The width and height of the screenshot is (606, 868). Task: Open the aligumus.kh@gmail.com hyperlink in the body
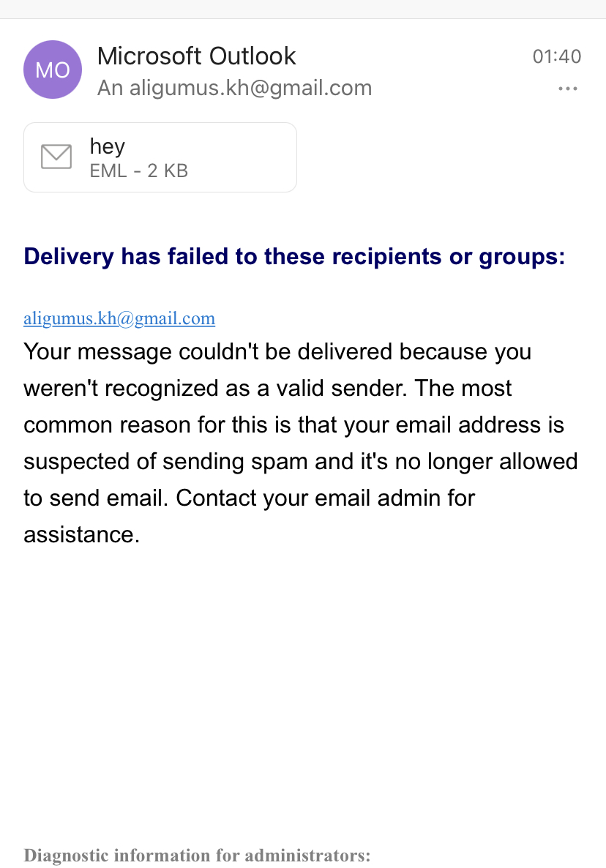119,318
